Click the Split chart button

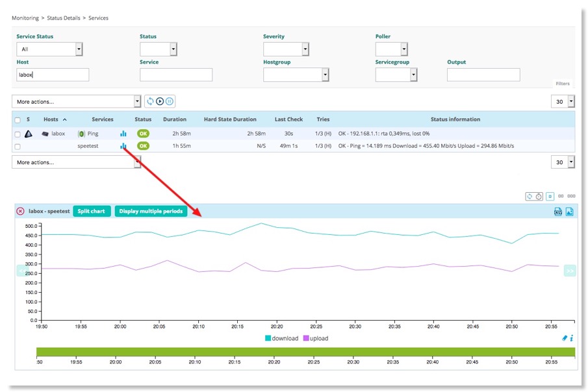(92, 212)
